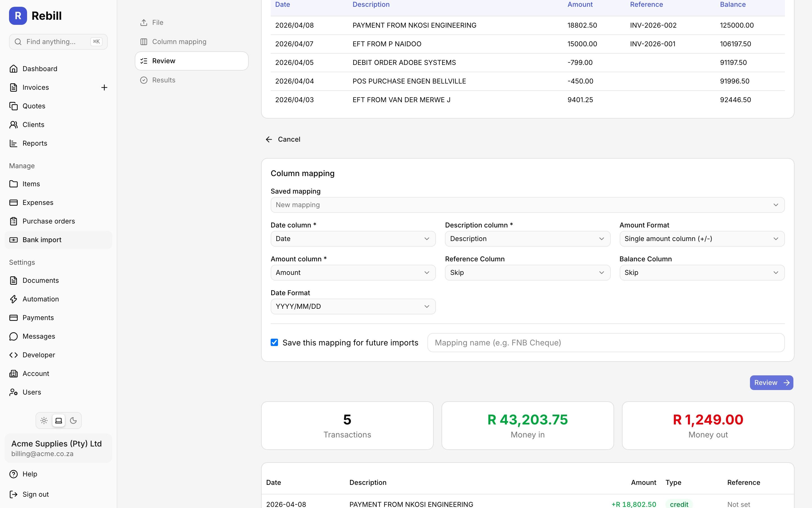Click the Sign out arrow icon

coord(14,494)
